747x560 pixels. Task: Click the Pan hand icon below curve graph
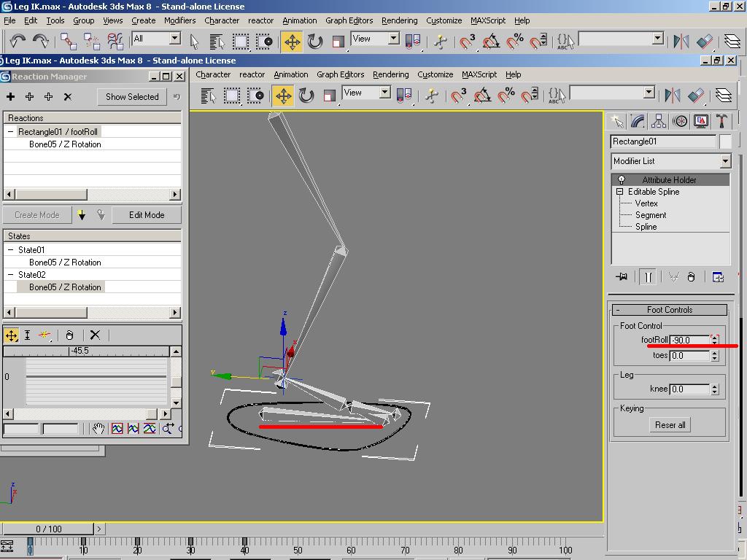coord(98,429)
